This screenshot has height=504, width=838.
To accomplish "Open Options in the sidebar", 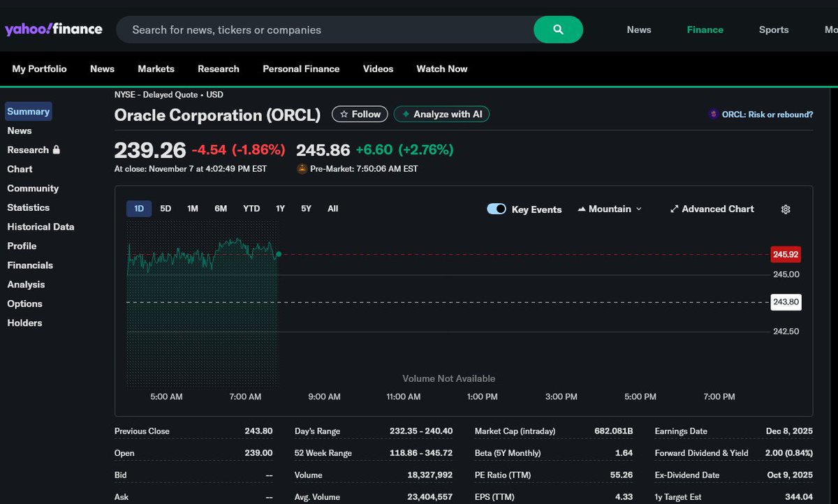I will [24, 304].
